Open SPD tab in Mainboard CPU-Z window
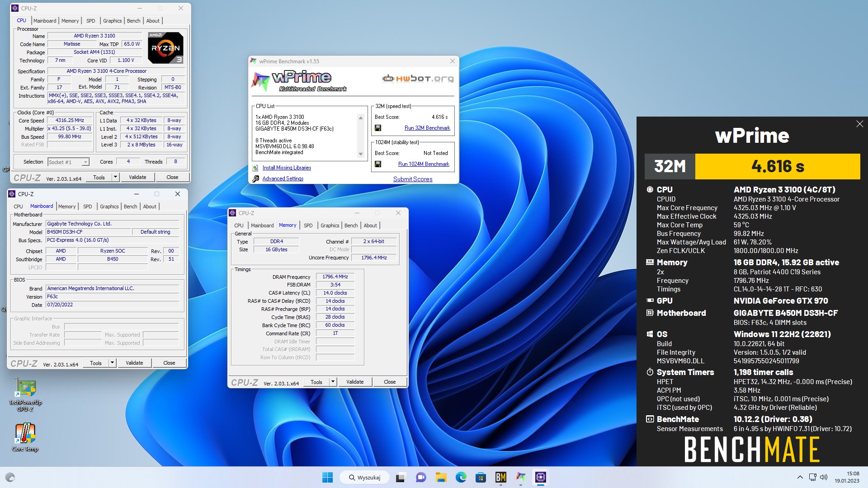Image resolution: width=868 pixels, height=488 pixels. click(88, 206)
